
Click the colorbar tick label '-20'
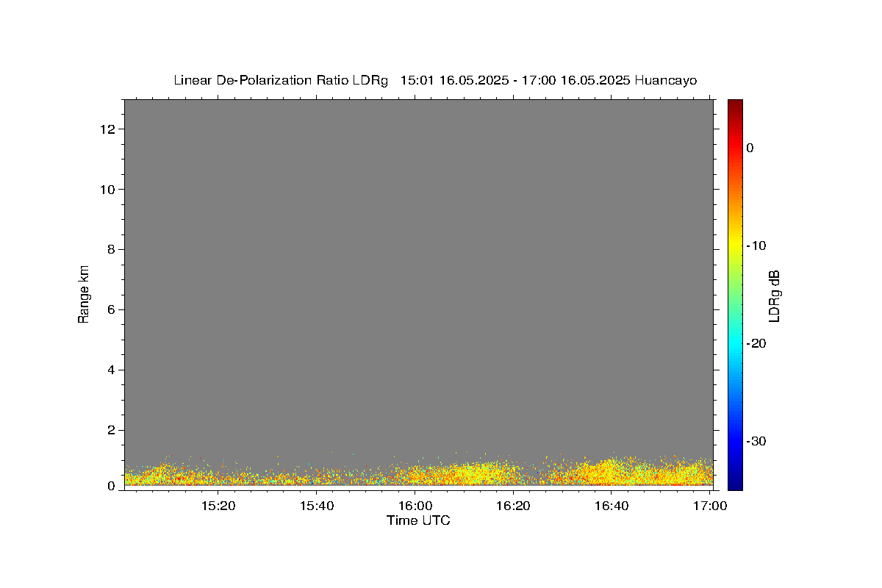coord(756,343)
